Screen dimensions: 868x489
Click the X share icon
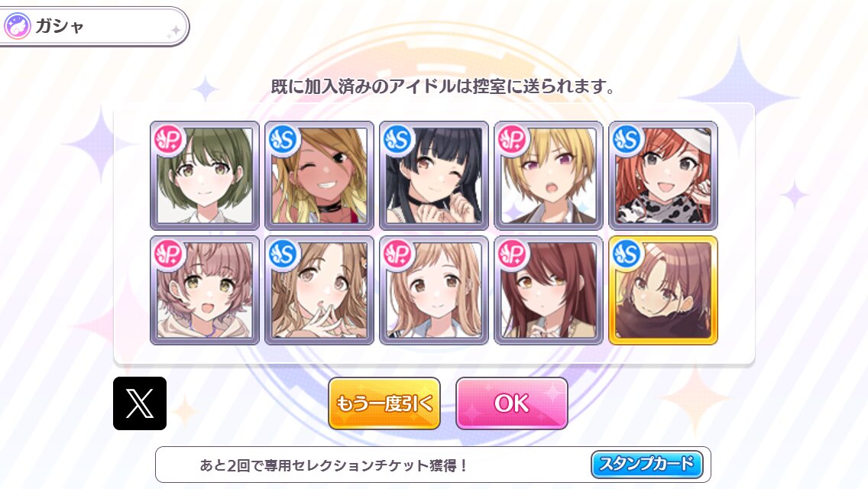tap(140, 403)
